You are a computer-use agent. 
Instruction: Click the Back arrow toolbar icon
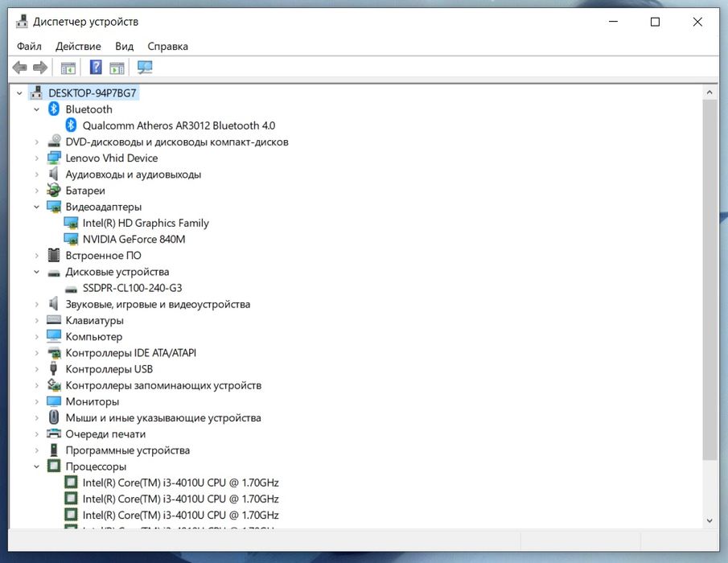(x=19, y=68)
